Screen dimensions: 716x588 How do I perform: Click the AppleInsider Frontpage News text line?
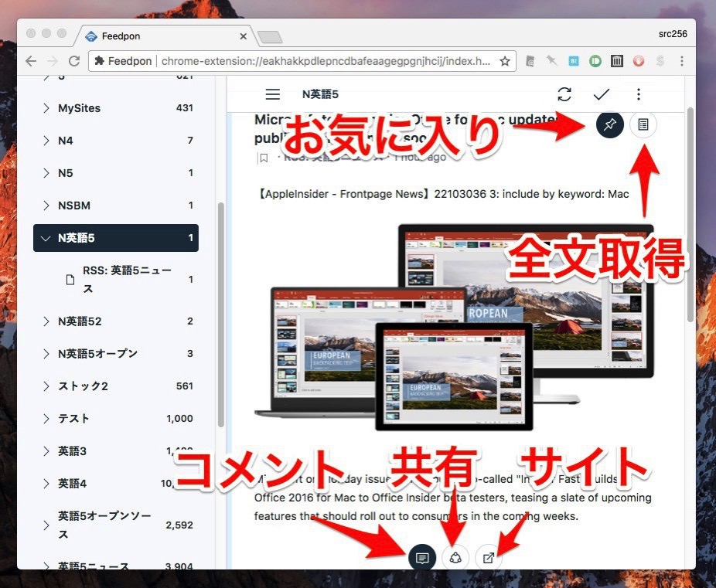[443, 194]
